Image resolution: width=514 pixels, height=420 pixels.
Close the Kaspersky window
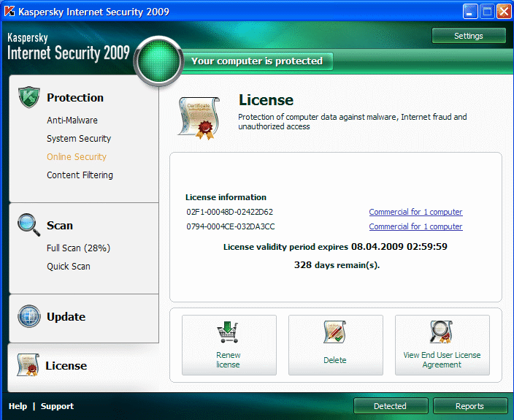point(504,12)
